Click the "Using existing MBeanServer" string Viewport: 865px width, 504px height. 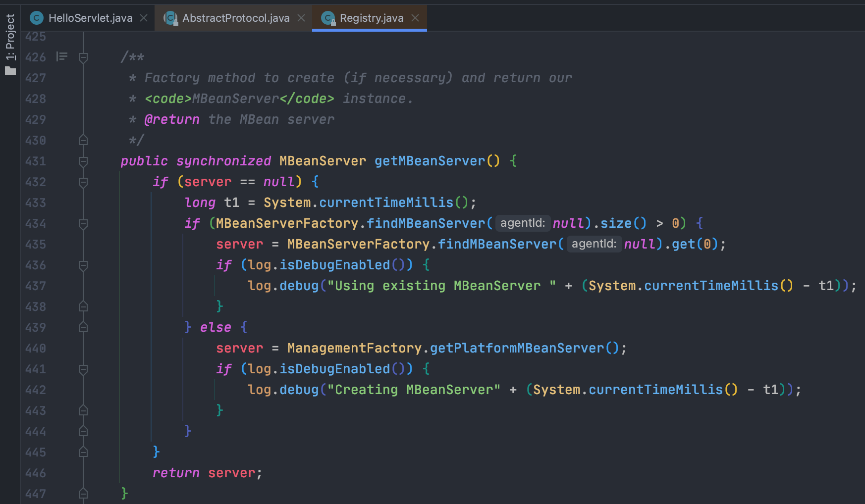coord(442,286)
